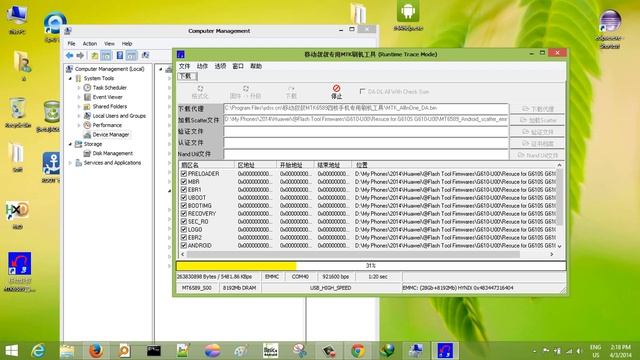
Task: Expand the Event Viewer tree node
Action: [79, 97]
